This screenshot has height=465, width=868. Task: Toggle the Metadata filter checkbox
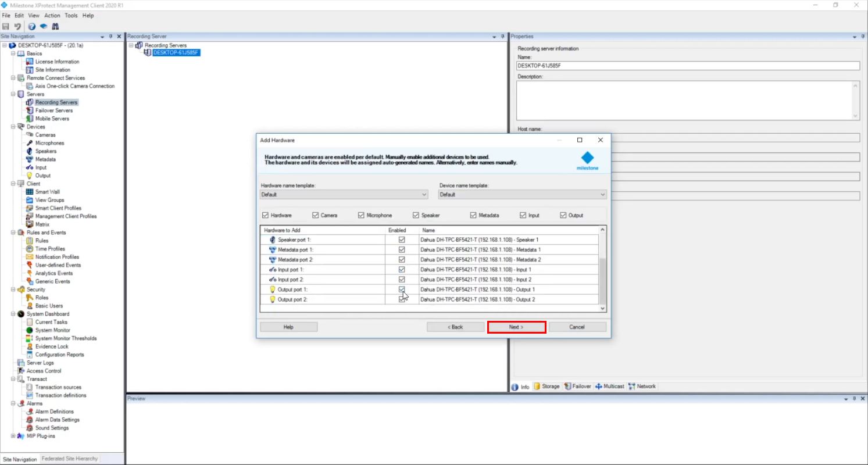click(x=473, y=215)
